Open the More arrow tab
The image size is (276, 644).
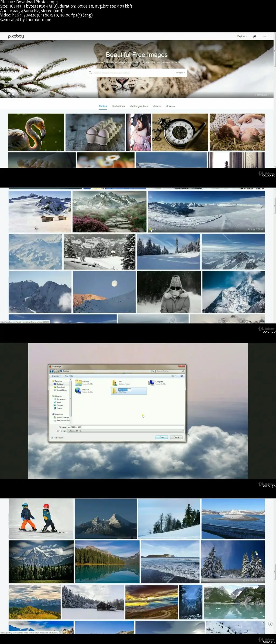click(170, 106)
